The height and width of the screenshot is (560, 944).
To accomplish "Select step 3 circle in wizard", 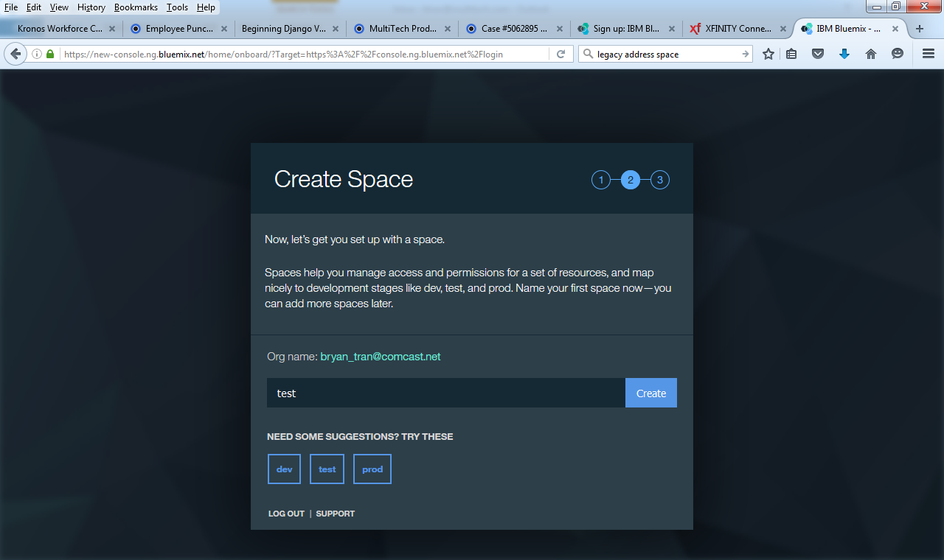I will click(660, 180).
